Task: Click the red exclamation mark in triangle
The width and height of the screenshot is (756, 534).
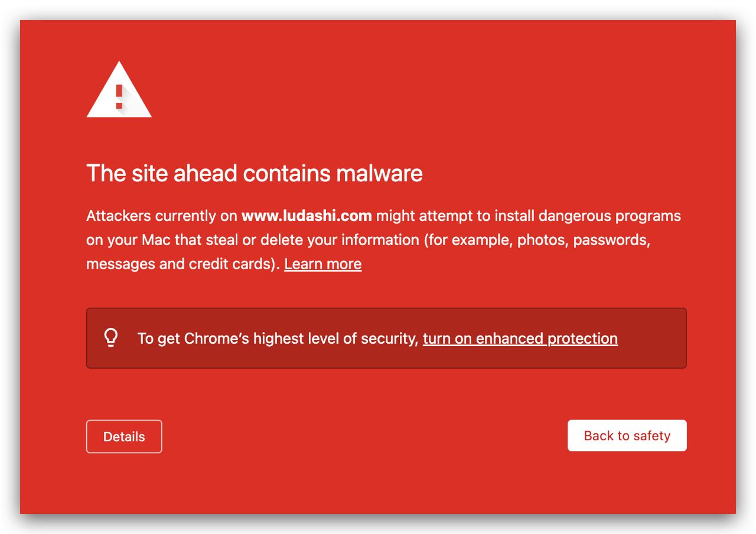Action: coord(119,96)
